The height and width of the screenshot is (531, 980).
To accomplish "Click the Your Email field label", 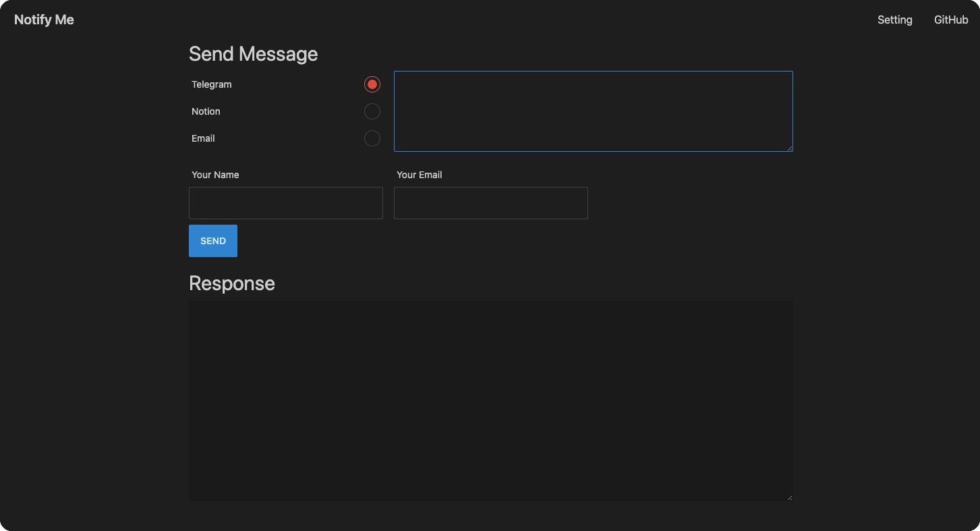I will point(420,175).
